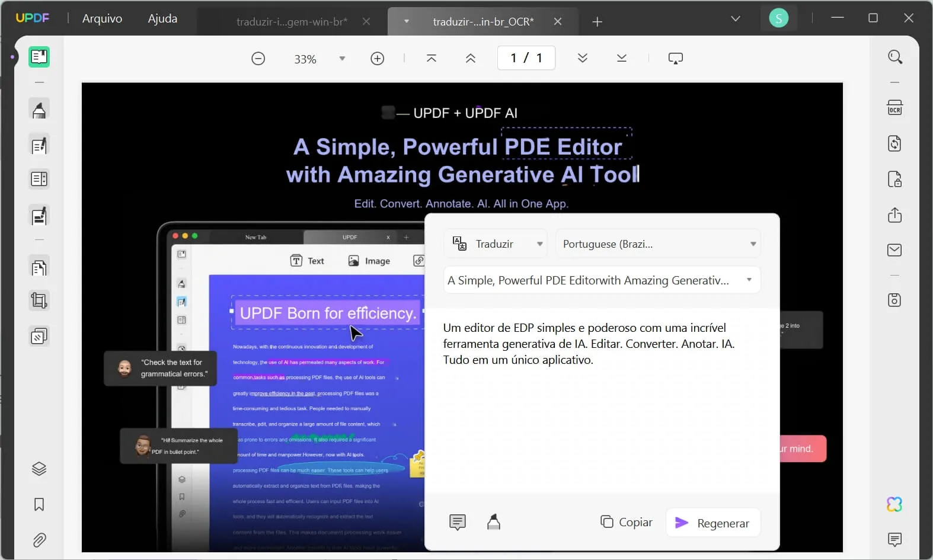Switch to the traduzir-i...gem-win-br tab
933x560 pixels.
tap(292, 22)
